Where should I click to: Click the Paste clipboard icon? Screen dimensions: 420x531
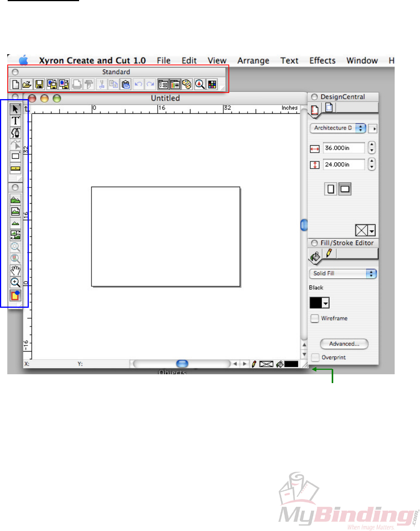click(x=126, y=84)
